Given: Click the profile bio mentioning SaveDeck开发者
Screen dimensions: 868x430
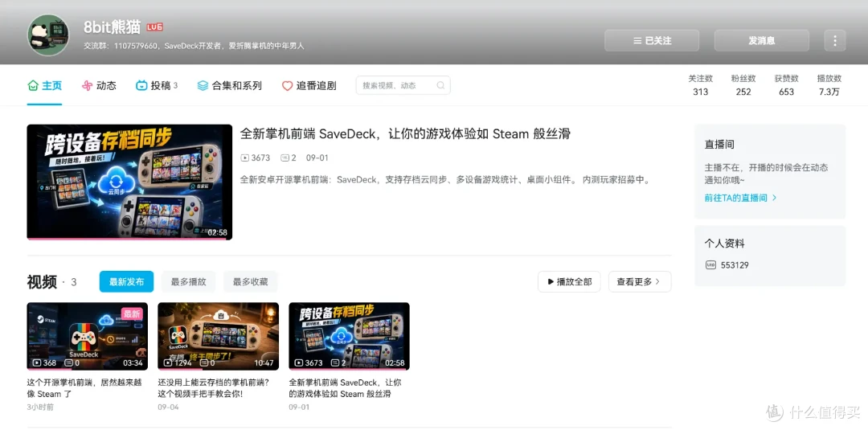Looking at the screenshot, I should (x=194, y=46).
